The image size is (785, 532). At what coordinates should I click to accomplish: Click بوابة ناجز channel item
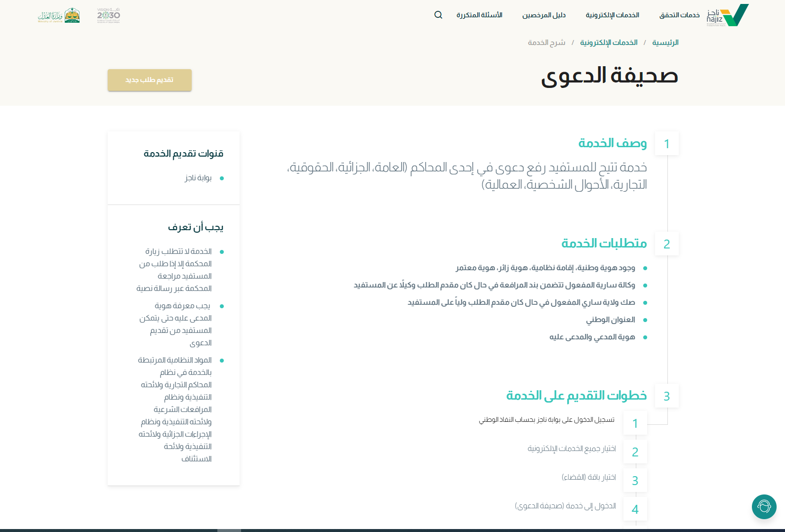[198, 178]
